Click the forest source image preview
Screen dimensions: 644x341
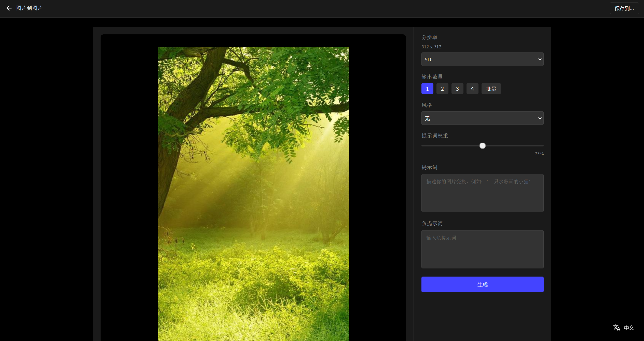click(253, 194)
